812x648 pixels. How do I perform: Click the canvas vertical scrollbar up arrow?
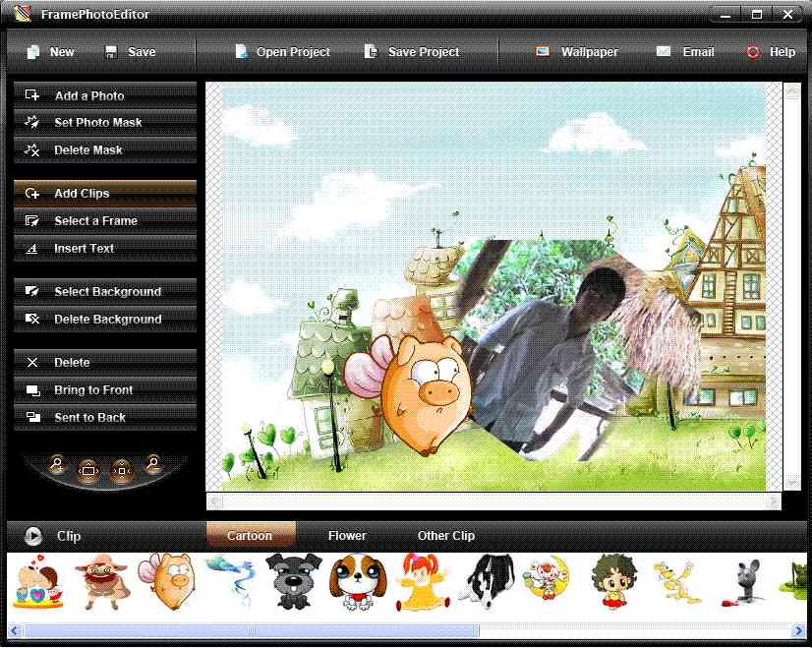[x=791, y=92]
